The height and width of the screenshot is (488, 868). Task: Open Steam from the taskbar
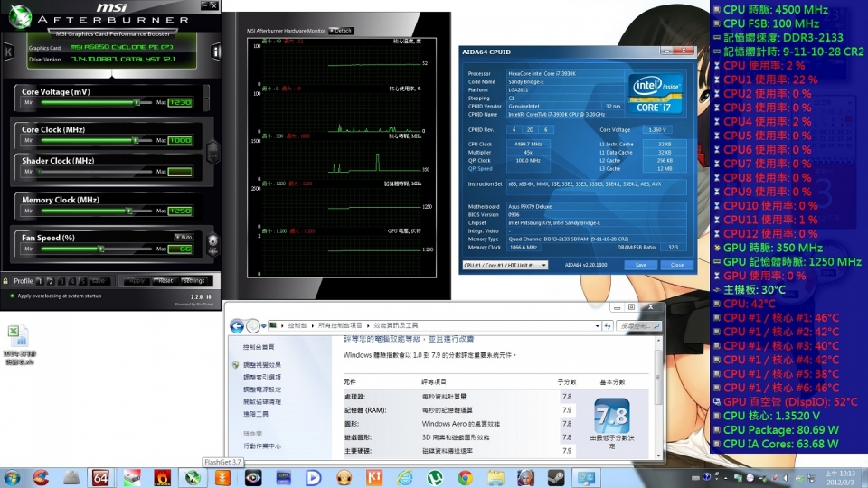click(x=555, y=476)
